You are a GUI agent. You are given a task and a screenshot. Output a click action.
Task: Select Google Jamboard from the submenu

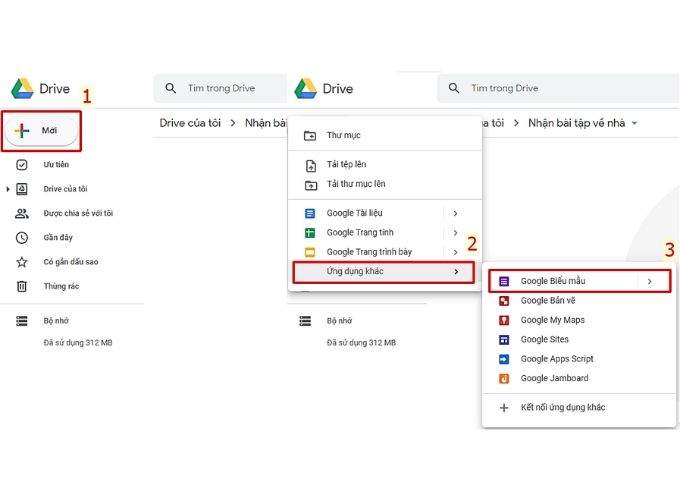pyautogui.click(x=579, y=378)
